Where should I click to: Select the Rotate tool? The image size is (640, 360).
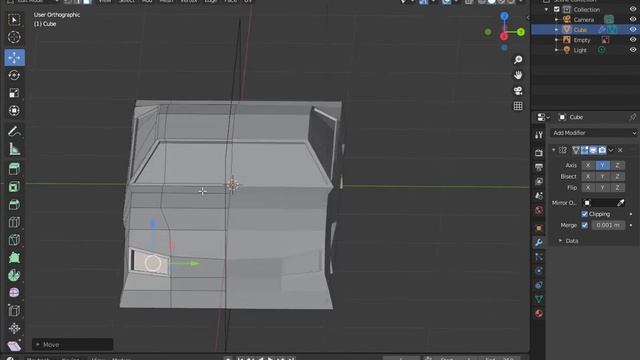tap(14, 75)
